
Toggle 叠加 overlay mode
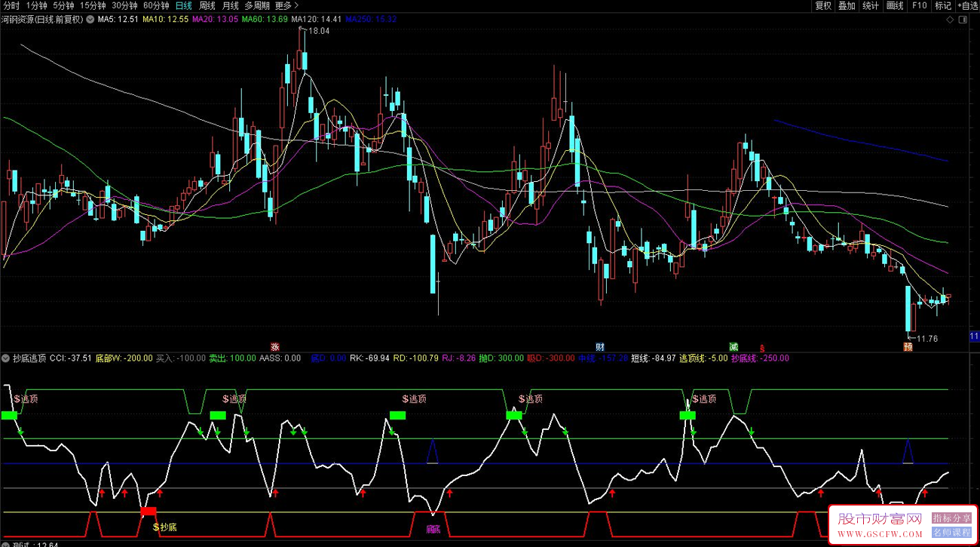[847, 5]
